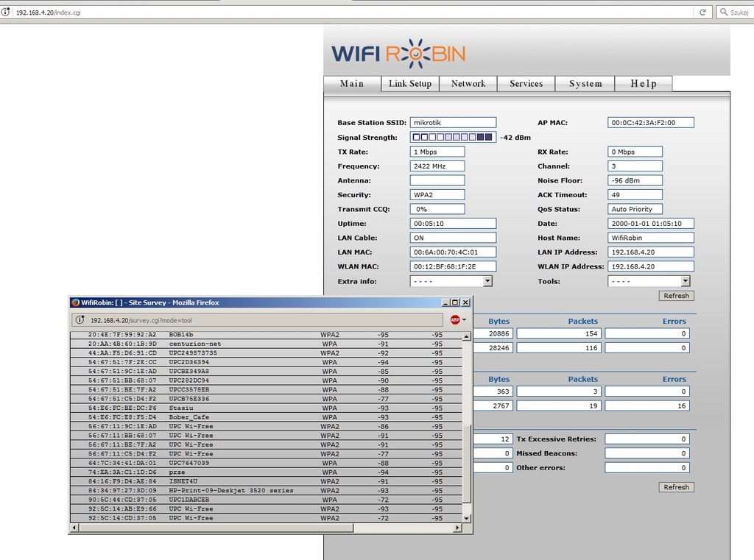Open the Main tab

352,84
